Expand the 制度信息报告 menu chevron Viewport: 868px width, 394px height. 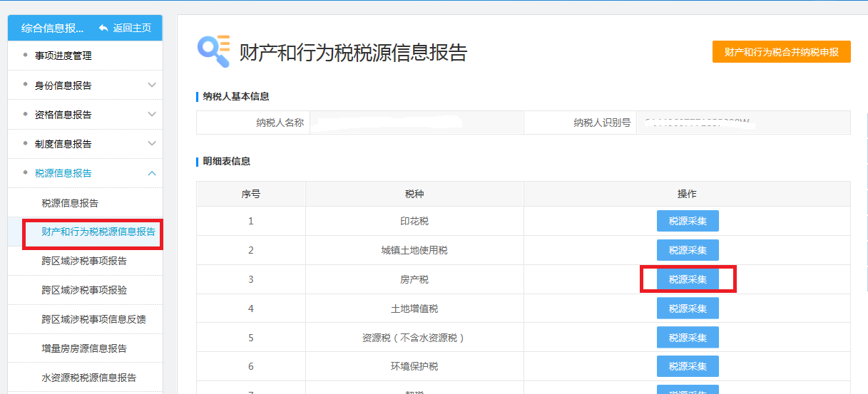click(x=152, y=143)
